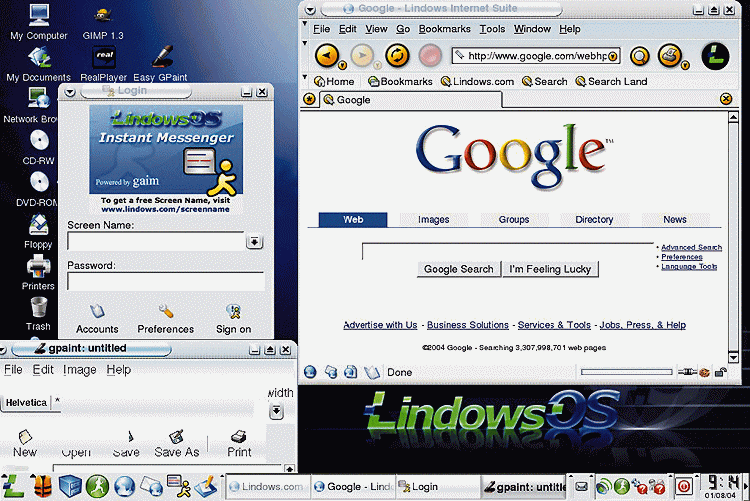
Task: Open My Computer desktop icon
Action: click(39, 22)
